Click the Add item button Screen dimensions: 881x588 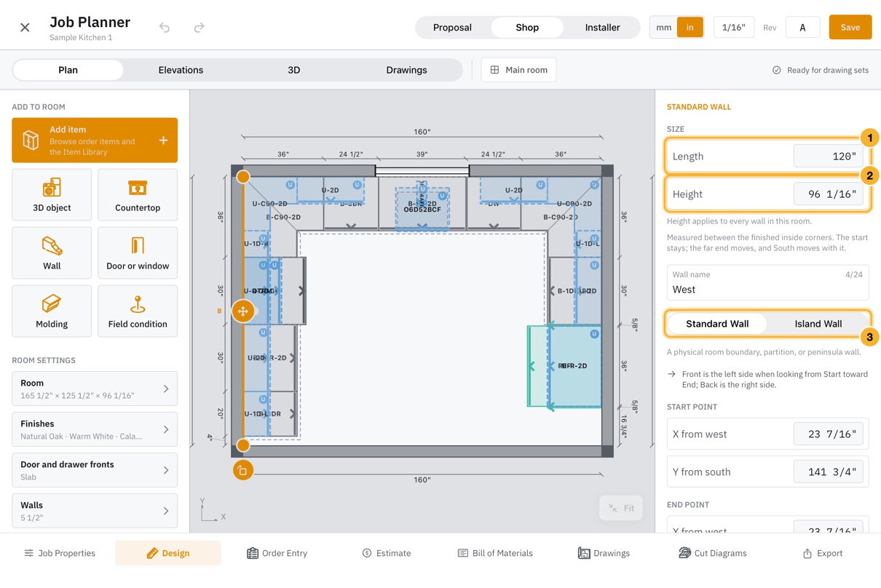click(x=95, y=140)
